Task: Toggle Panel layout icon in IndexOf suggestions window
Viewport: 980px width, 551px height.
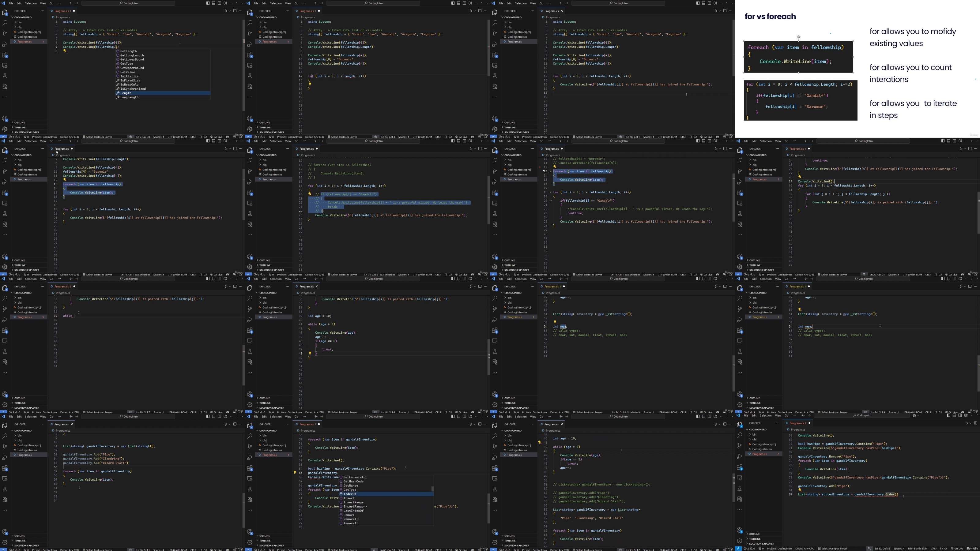Action: pos(458,416)
